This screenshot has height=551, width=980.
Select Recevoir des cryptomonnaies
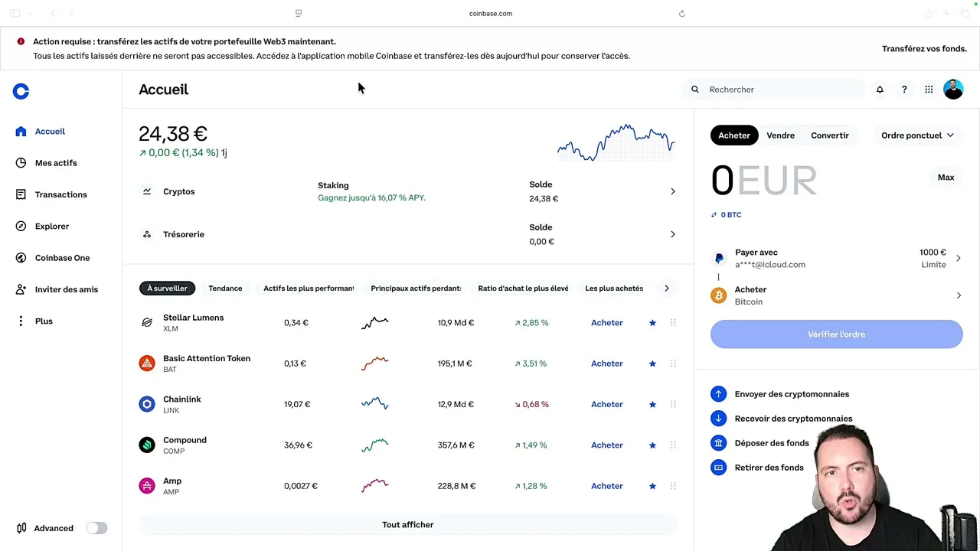(793, 419)
